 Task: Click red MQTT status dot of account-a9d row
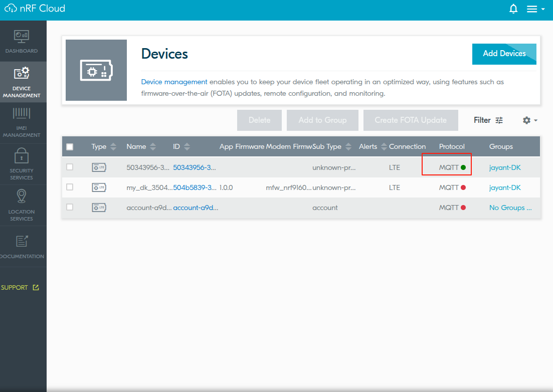(x=463, y=208)
